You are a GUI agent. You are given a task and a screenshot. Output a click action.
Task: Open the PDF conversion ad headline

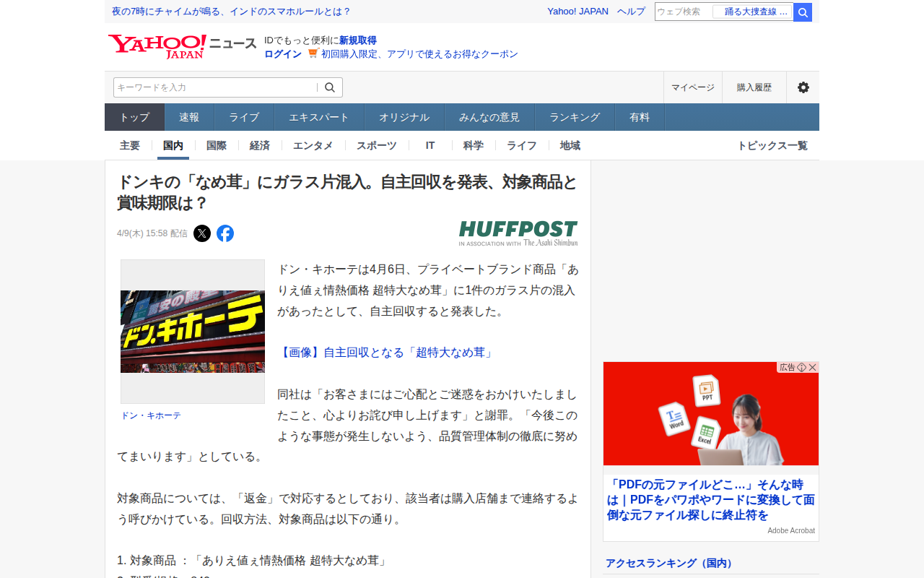coord(710,500)
